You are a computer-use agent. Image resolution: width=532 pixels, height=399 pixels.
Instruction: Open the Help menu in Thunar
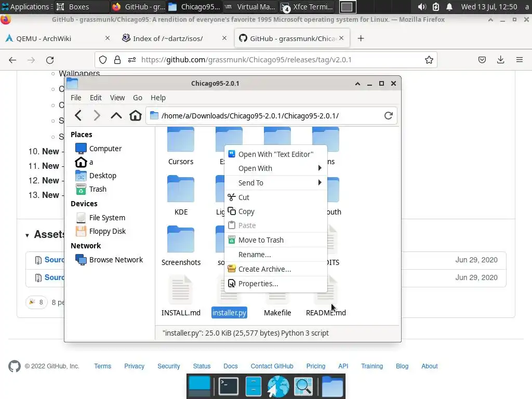tap(158, 98)
